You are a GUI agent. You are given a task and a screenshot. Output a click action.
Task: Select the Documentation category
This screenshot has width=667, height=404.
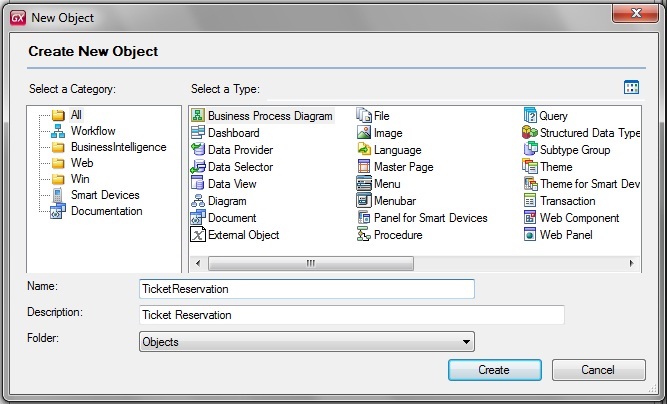point(106,211)
